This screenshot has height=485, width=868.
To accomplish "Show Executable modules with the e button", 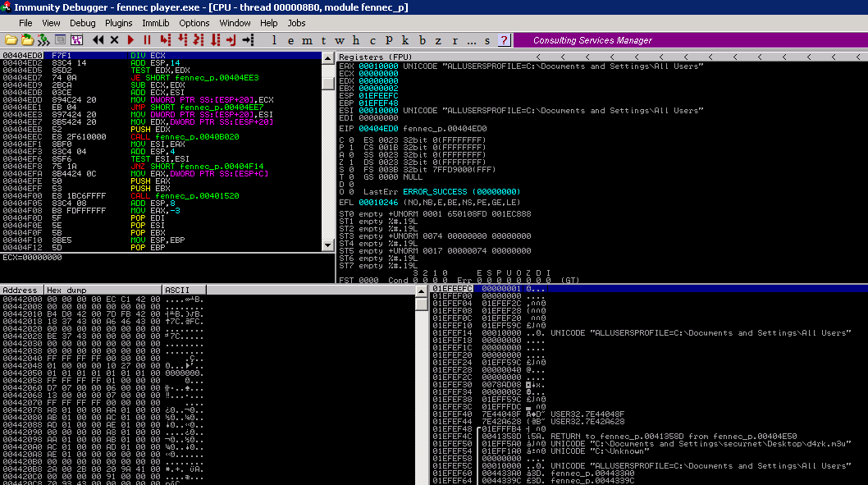I will pyautogui.click(x=290, y=40).
